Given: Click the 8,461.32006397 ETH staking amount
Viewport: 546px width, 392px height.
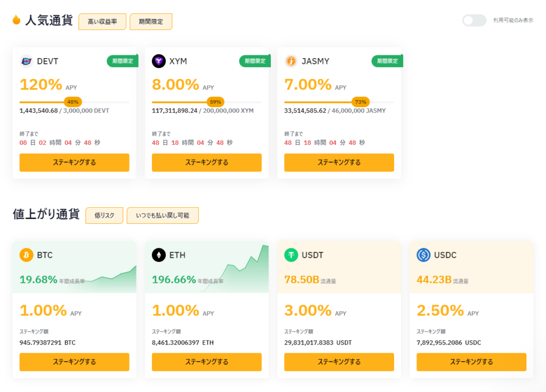Looking at the screenshot, I should tap(183, 342).
